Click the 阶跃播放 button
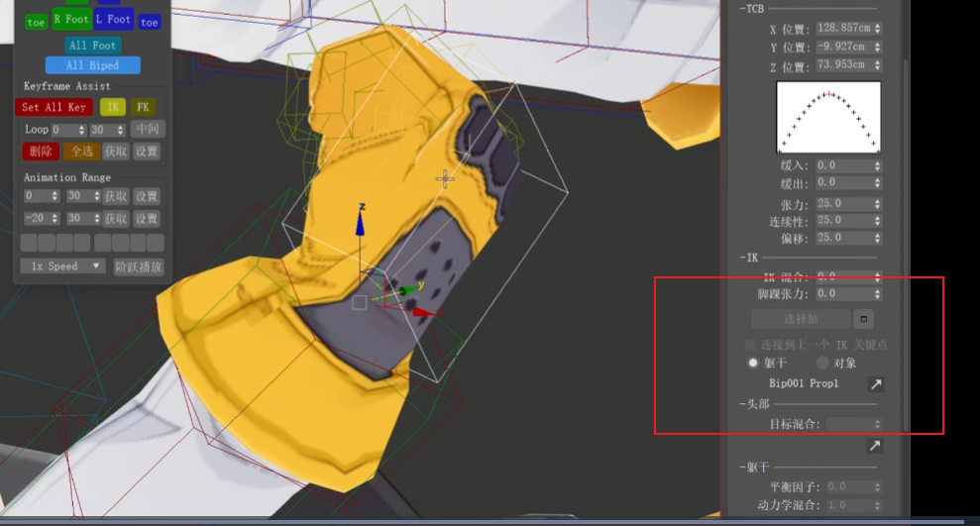The width and height of the screenshot is (980, 526). (138, 266)
